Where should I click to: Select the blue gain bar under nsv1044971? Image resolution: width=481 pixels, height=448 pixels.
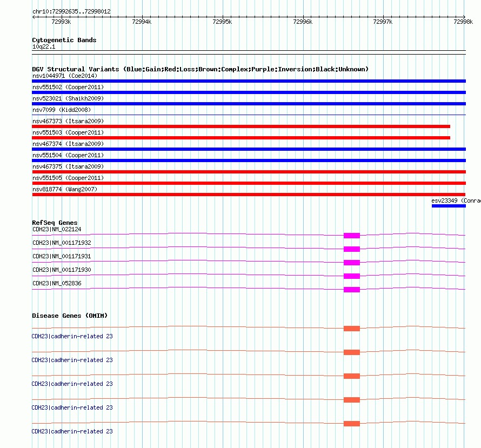coord(249,81)
